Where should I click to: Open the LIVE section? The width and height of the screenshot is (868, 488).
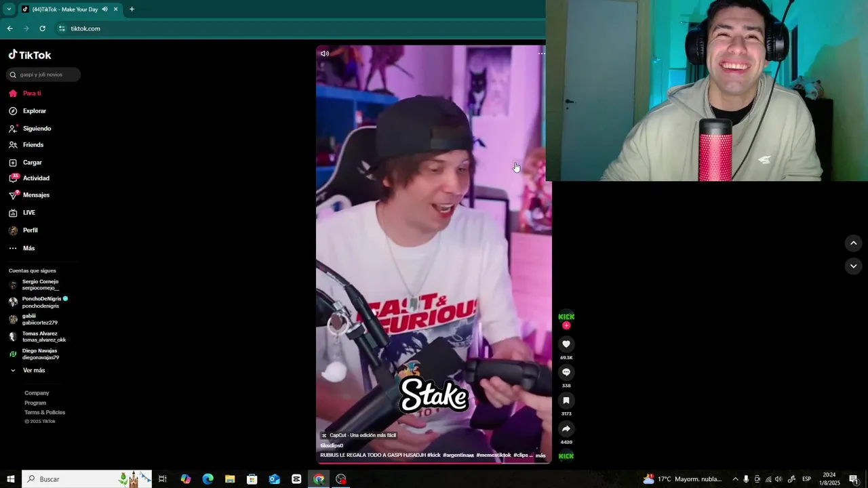(x=22, y=213)
